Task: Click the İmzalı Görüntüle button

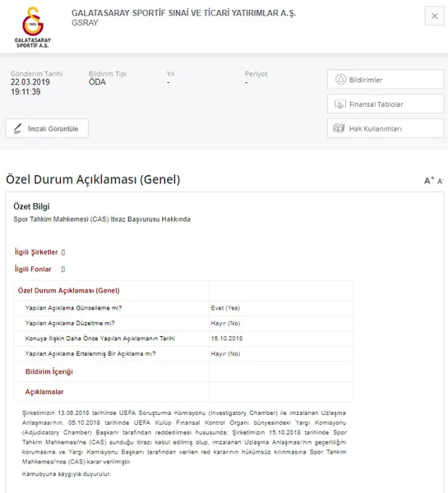Action: point(47,128)
